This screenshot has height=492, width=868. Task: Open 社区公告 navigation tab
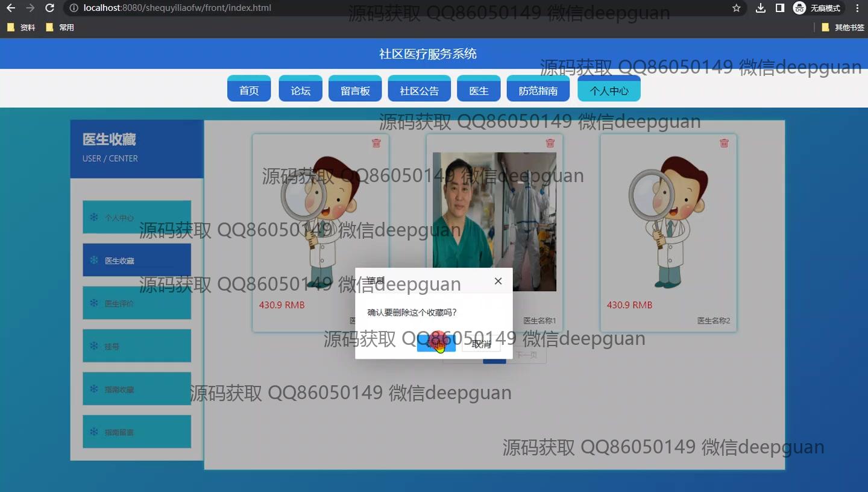pos(419,90)
